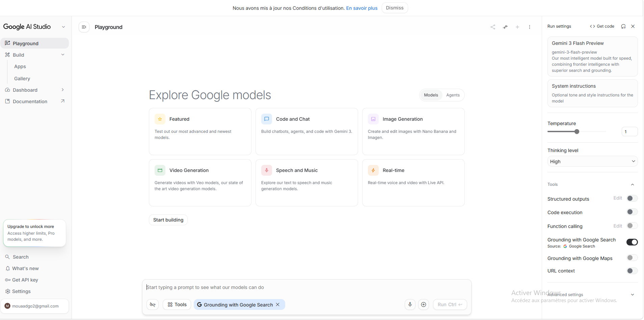Open the three-dot more options menu
Screen dimensions: 644x320
point(530,27)
